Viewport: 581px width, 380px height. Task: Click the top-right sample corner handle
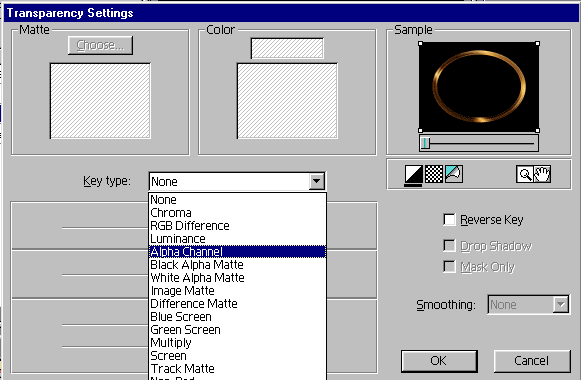coord(538,44)
